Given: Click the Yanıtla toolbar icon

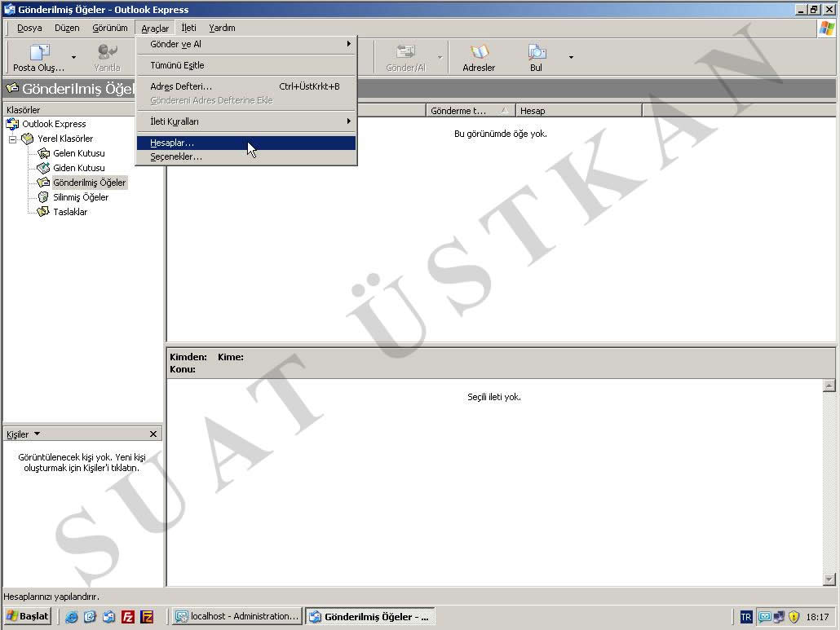Looking at the screenshot, I should click(107, 52).
